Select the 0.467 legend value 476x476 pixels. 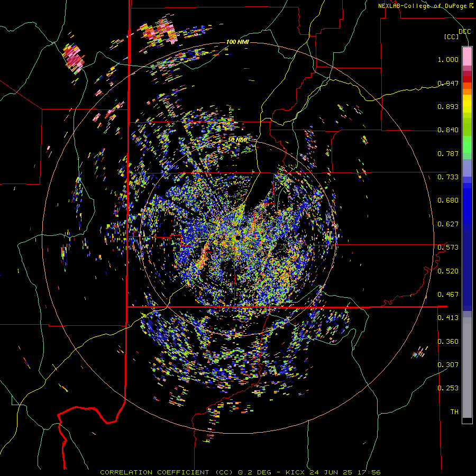tap(448, 295)
